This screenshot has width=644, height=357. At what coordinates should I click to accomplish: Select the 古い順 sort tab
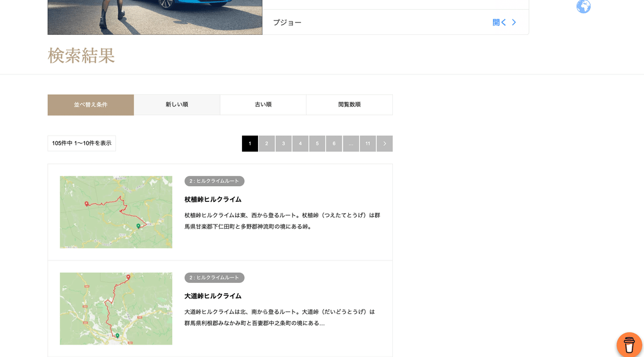click(263, 104)
